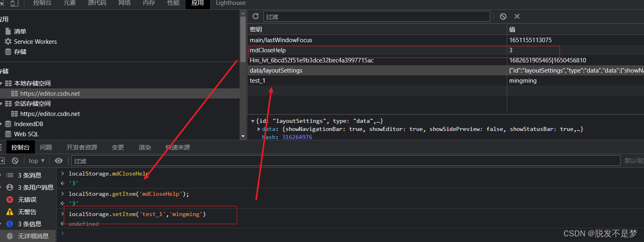644x242 pixels.
Task: Select 3 条用户消息 sidebar filter
Action: 28,187
